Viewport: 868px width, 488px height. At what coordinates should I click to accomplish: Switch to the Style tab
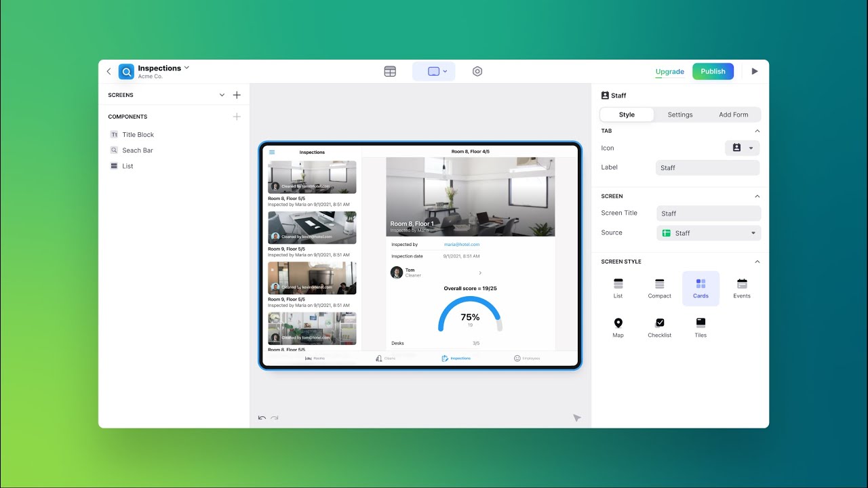click(x=627, y=115)
